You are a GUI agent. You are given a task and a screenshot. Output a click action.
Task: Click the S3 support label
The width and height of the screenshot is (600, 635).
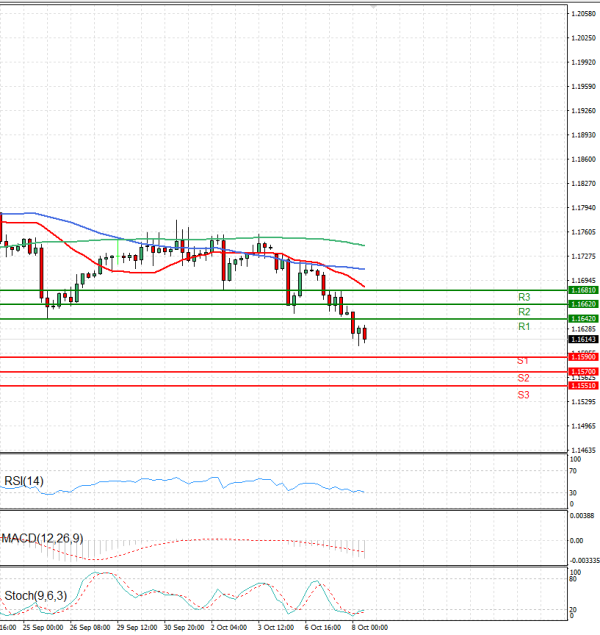(x=523, y=395)
